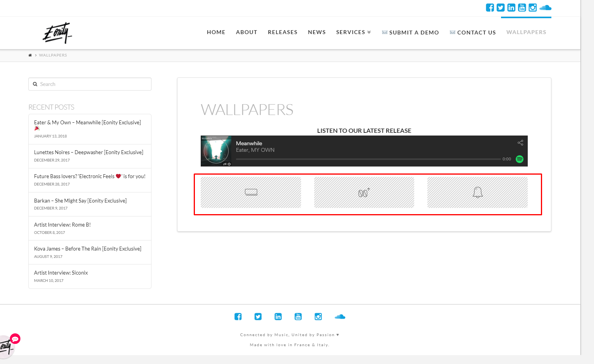Open the footer YouTube icon
Image resolution: width=594 pixels, height=364 pixels.
click(x=298, y=317)
